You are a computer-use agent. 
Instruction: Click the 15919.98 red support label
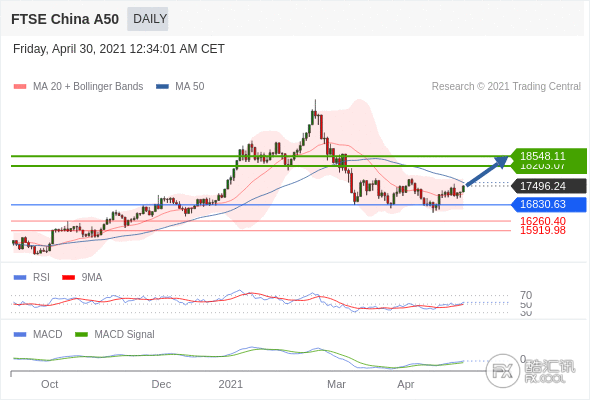(x=543, y=230)
